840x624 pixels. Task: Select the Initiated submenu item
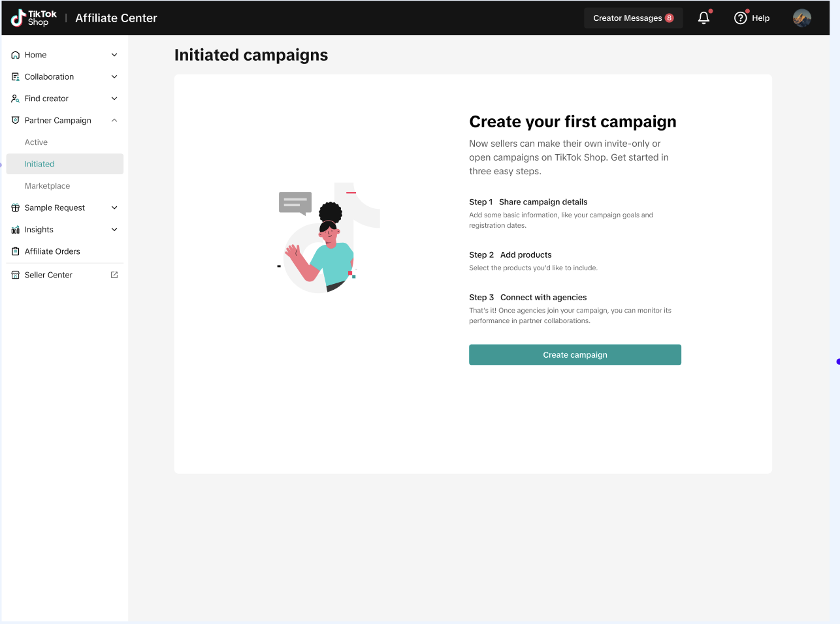40,164
